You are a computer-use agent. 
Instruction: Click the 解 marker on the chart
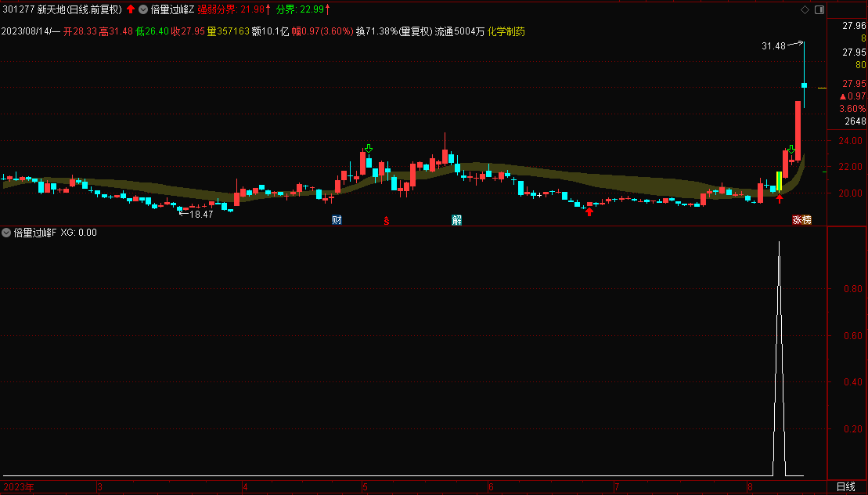click(x=456, y=220)
